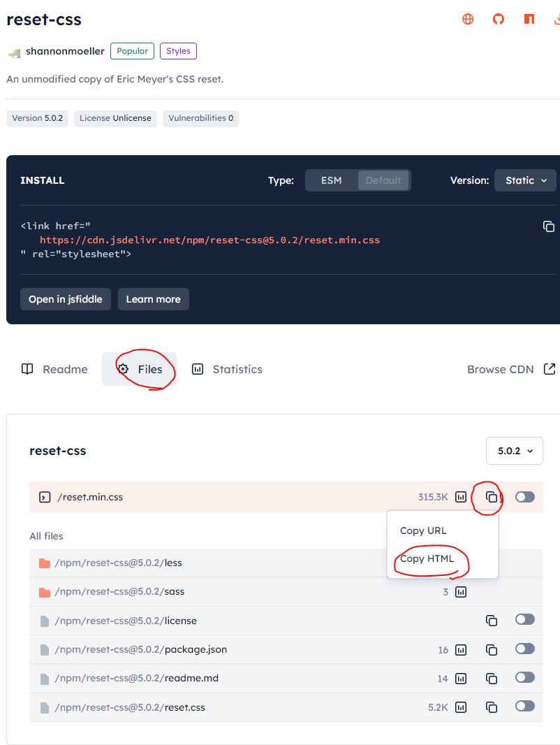The height and width of the screenshot is (745, 560).
Task: Open the sass folder link
Action: pyautogui.click(x=119, y=592)
